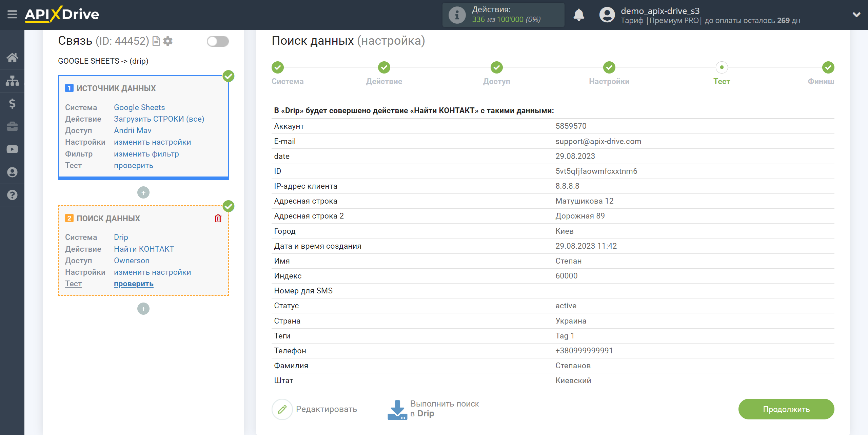Viewport: 868px width, 435px height.
Task: Click изменить фильтр link
Action: click(x=146, y=154)
